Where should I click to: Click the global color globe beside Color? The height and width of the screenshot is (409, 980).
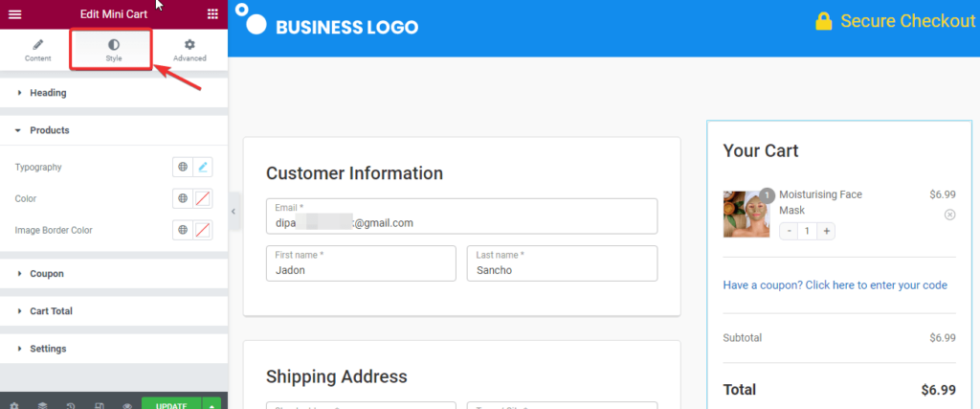click(183, 198)
